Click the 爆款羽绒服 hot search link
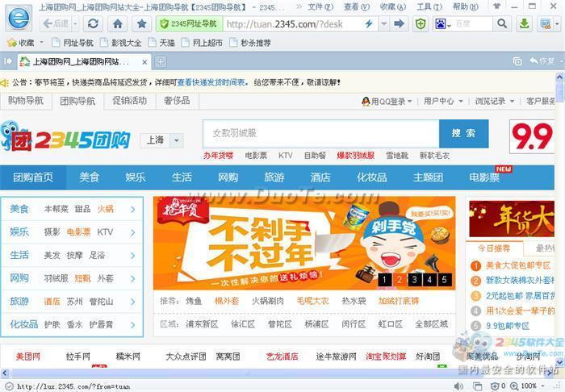This screenshot has height=392, width=565. (x=356, y=156)
